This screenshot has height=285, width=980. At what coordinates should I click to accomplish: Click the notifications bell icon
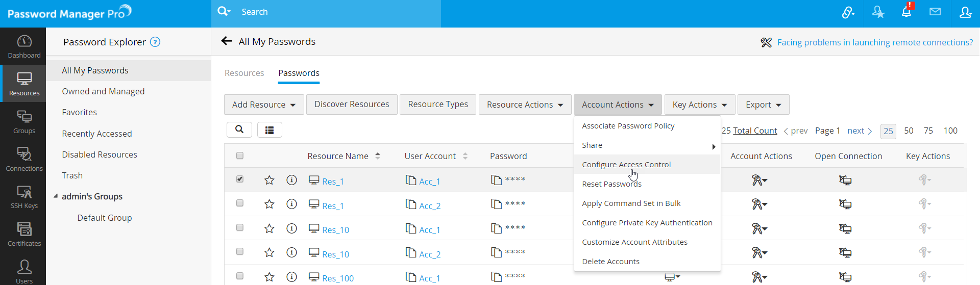pyautogui.click(x=906, y=12)
